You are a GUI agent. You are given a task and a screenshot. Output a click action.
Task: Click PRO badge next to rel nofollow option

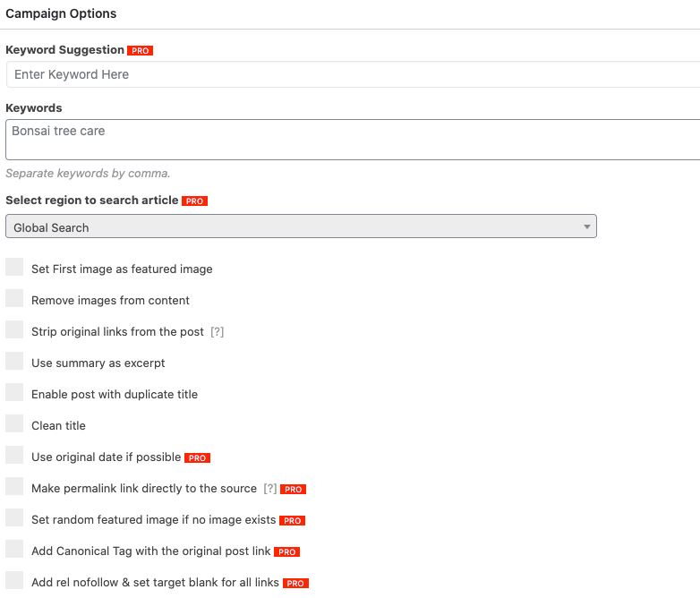coord(295,583)
